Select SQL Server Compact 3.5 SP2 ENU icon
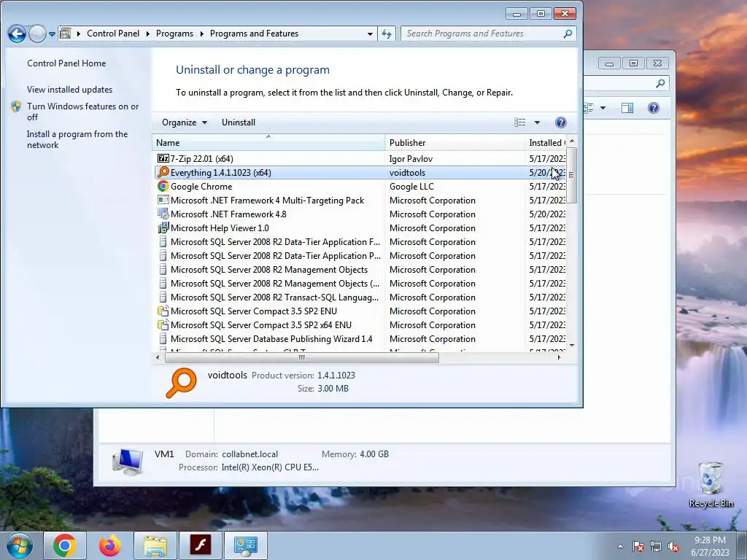This screenshot has height=560, width=747. (x=163, y=311)
